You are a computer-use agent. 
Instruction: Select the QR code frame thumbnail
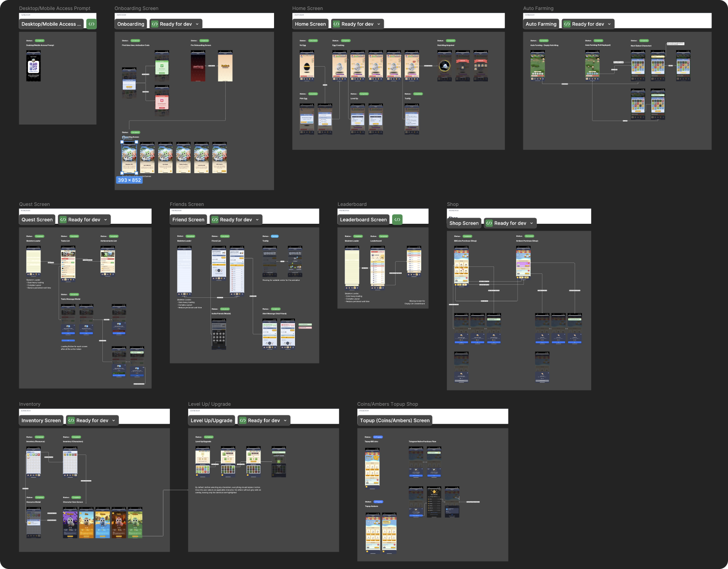coord(34,66)
